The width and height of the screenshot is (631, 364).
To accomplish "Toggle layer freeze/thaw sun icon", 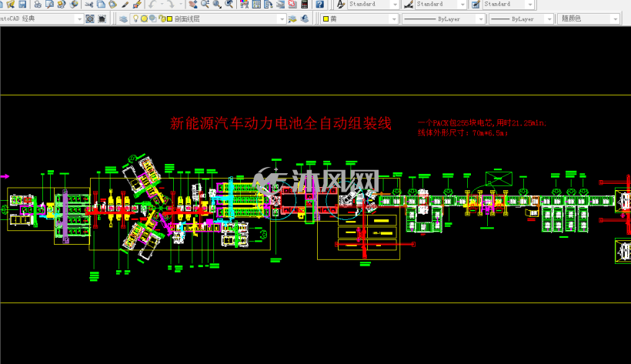I will (144, 18).
